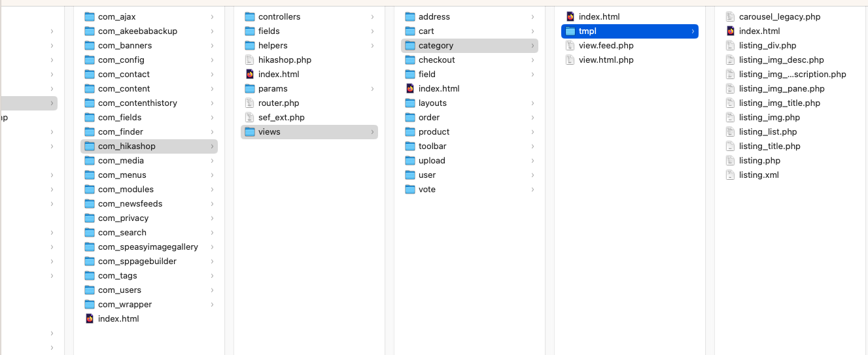Click the checkout folder icon

pos(410,60)
